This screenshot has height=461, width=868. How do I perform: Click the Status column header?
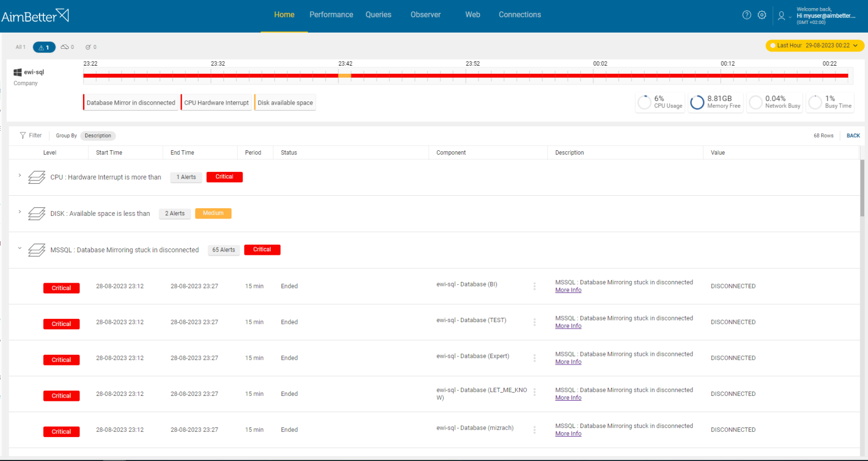coord(289,153)
